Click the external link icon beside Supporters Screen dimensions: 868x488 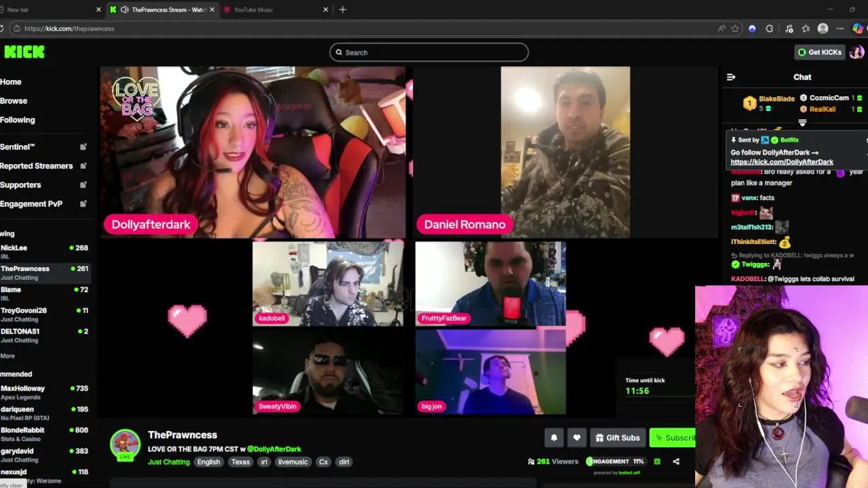(x=83, y=184)
